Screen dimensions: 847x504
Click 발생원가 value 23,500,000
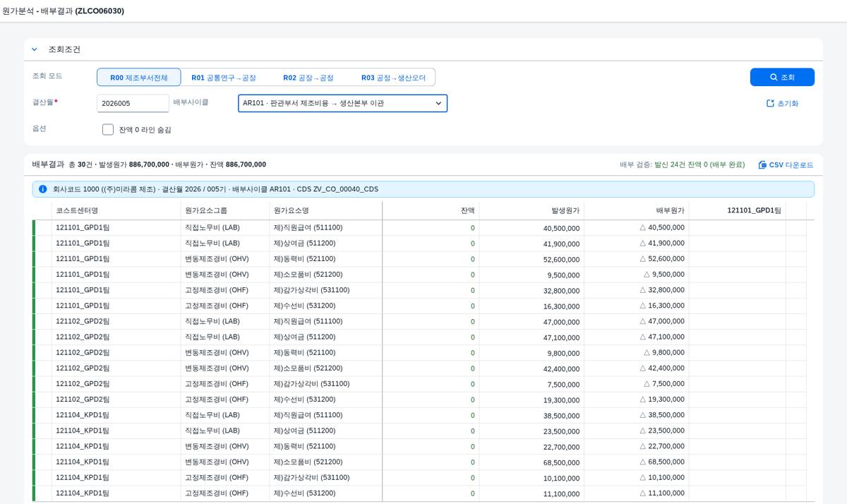(x=562, y=431)
